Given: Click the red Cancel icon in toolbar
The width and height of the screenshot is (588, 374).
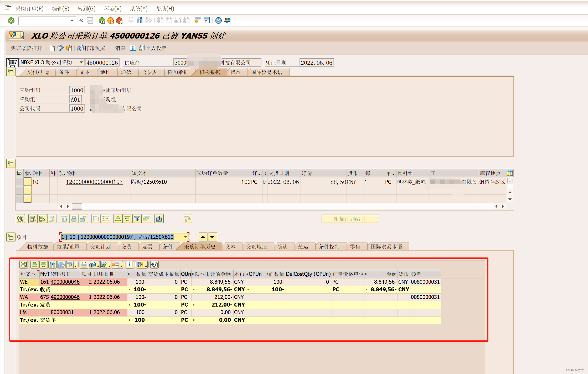Looking at the screenshot, I should (119, 20).
